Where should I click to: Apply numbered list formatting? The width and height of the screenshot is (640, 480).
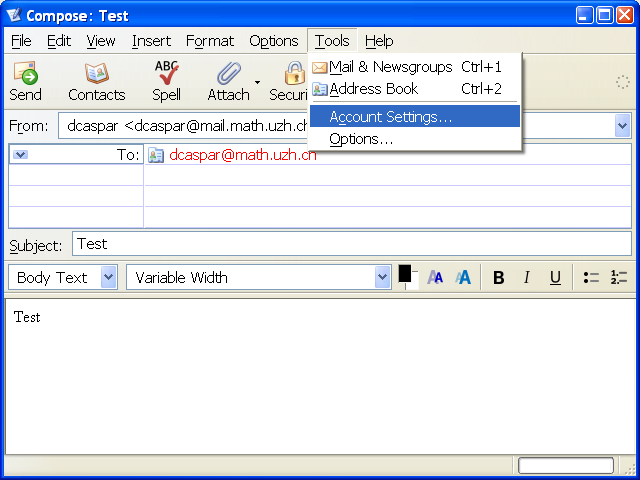point(618,278)
